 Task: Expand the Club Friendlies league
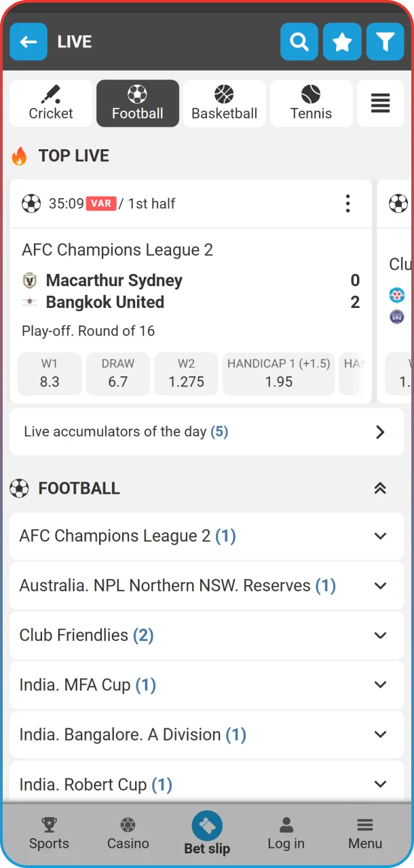pos(207,635)
